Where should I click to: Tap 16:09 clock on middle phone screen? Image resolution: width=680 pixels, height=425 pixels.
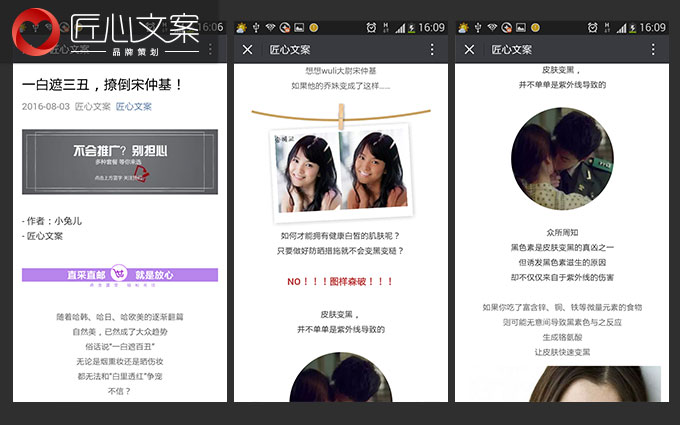click(432, 28)
